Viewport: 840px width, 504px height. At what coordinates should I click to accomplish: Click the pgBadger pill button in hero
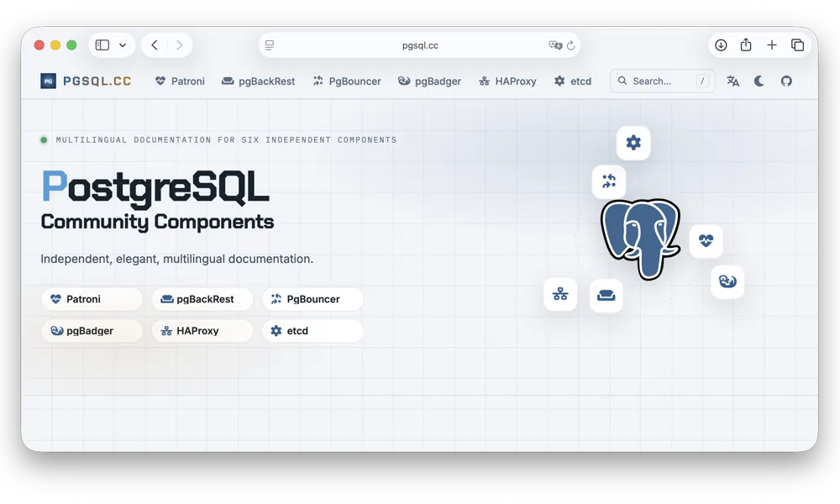pyautogui.click(x=92, y=330)
